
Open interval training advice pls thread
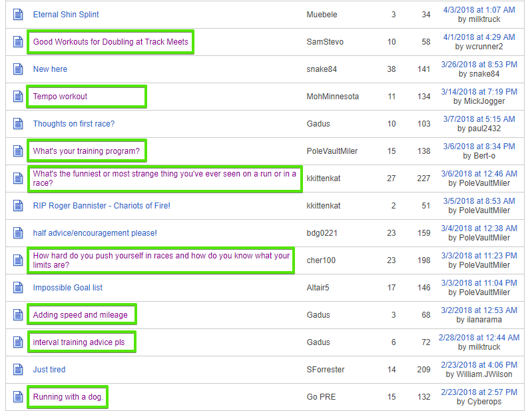(x=79, y=342)
